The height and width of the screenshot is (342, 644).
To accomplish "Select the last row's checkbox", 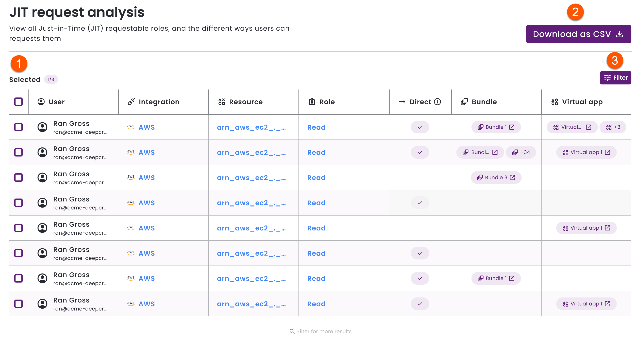I will point(18,304).
